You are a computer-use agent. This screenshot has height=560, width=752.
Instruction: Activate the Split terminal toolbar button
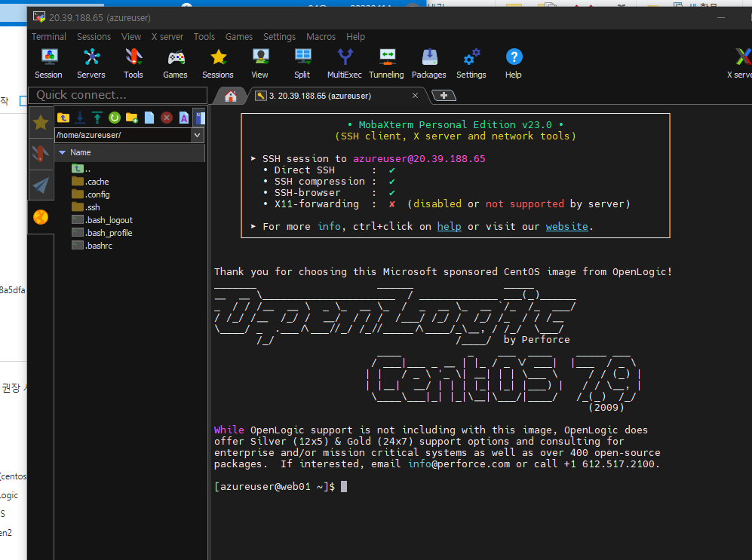coord(302,64)
